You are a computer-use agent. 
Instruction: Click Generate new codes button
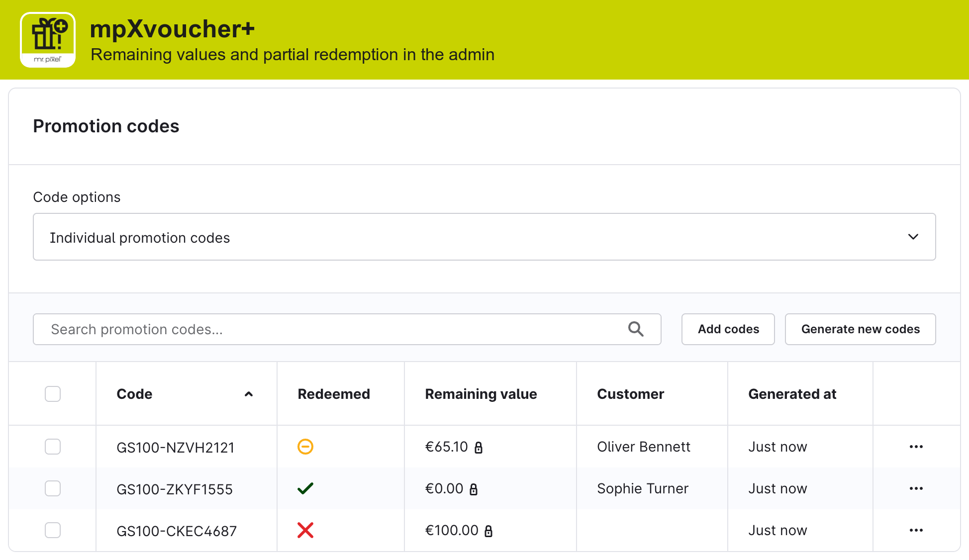(861, 329)
